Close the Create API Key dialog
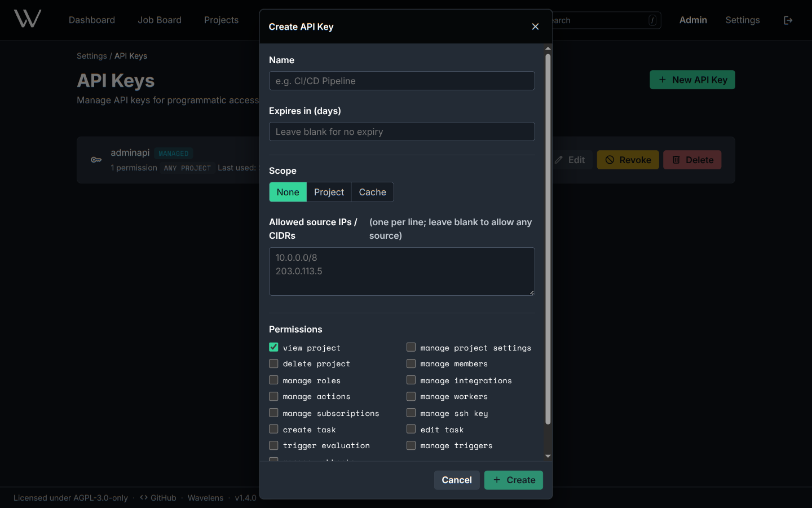The image size is (812, 508). click(535, 27)
